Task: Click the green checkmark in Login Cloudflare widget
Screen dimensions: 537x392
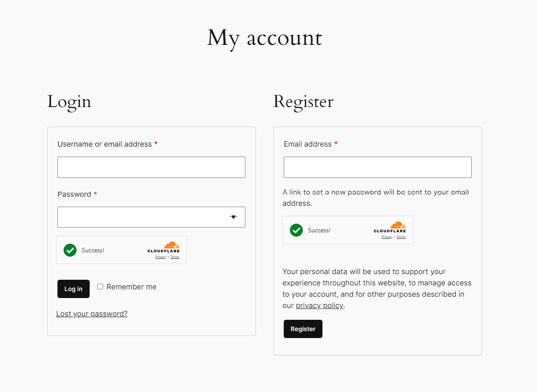Action: pyautogui.click(x=70, y=250)
